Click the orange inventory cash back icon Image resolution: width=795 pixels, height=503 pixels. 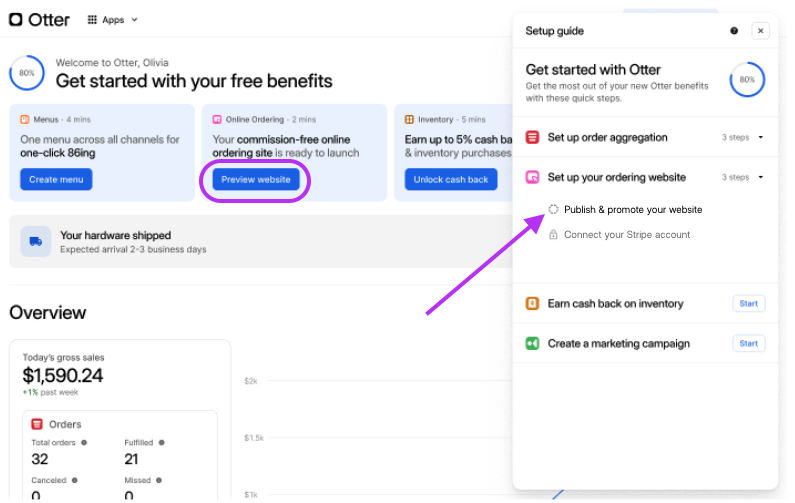(533, 303)
